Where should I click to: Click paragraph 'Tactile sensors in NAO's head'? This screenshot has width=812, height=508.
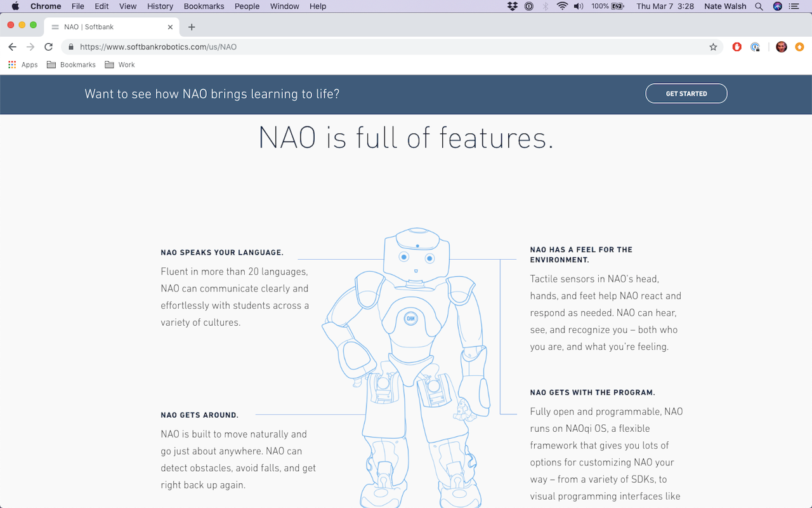pos(606,312)
